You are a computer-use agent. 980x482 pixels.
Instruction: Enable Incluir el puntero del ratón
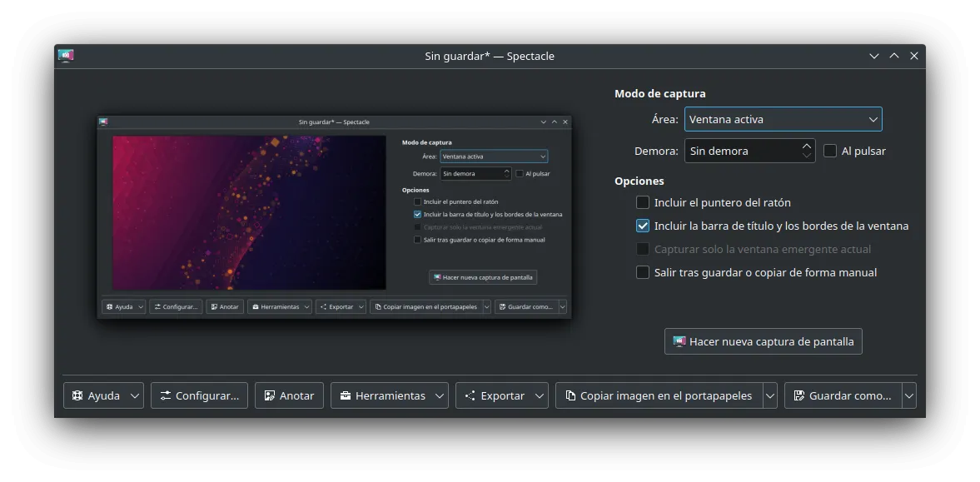(643, 201)
